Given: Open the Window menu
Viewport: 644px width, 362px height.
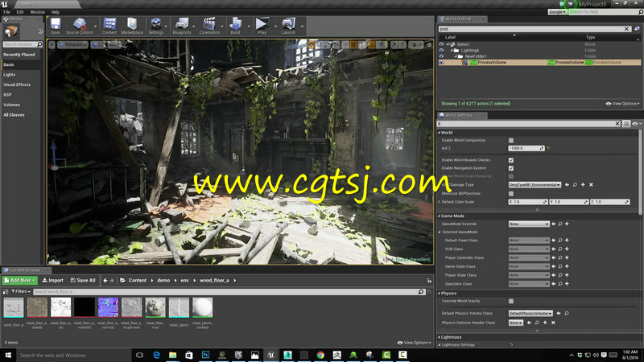Looking at the screenshot, I should [x=37, y=12].
